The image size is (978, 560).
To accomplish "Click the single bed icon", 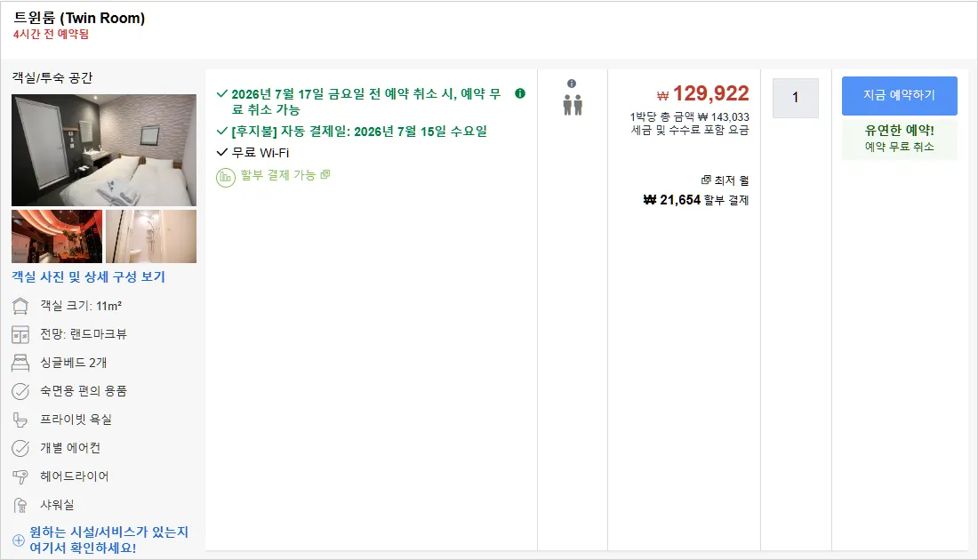I will coord(20,363).
